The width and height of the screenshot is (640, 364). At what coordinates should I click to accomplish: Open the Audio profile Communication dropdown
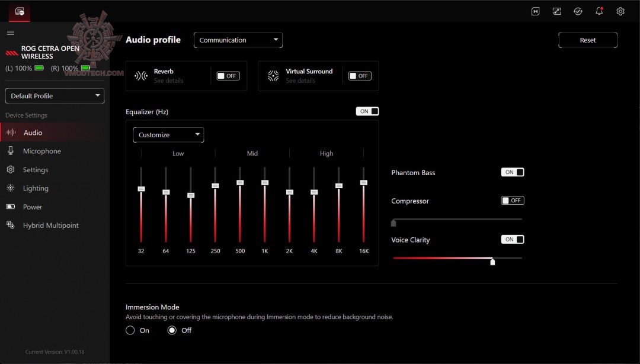[x=238, y=40]
